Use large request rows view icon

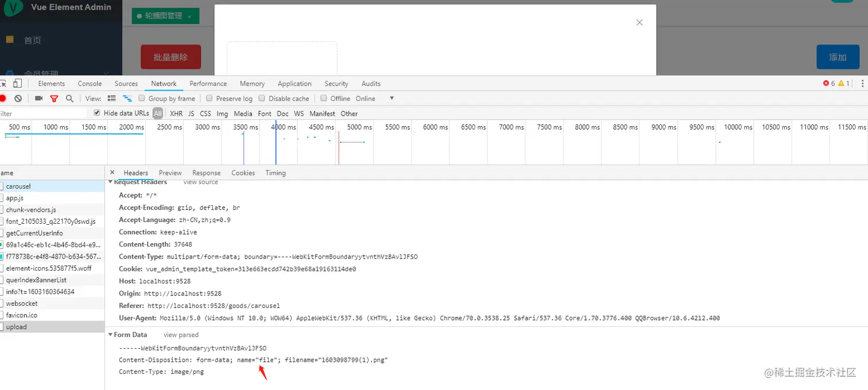pyautogui.click(x=112, y=99)
